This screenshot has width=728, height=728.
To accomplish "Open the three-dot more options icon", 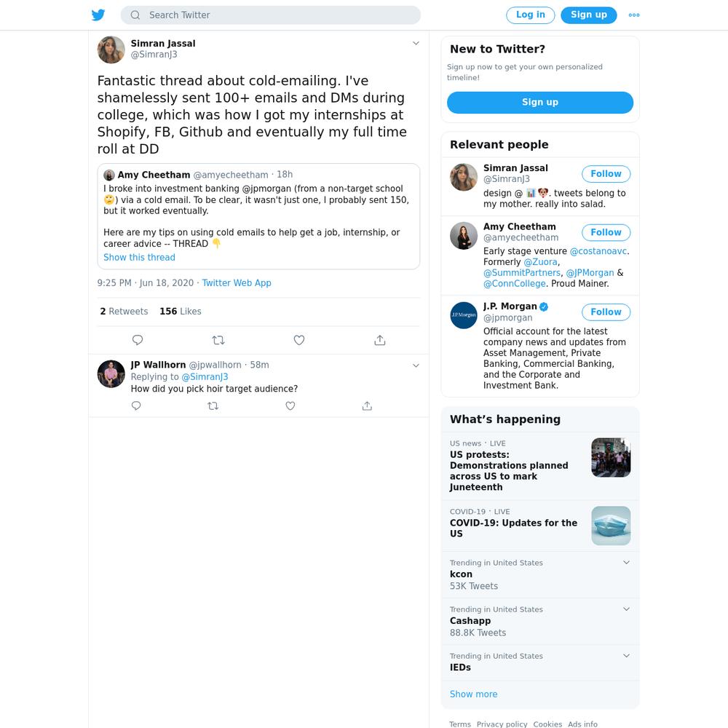I will click(x=634, y=15).
